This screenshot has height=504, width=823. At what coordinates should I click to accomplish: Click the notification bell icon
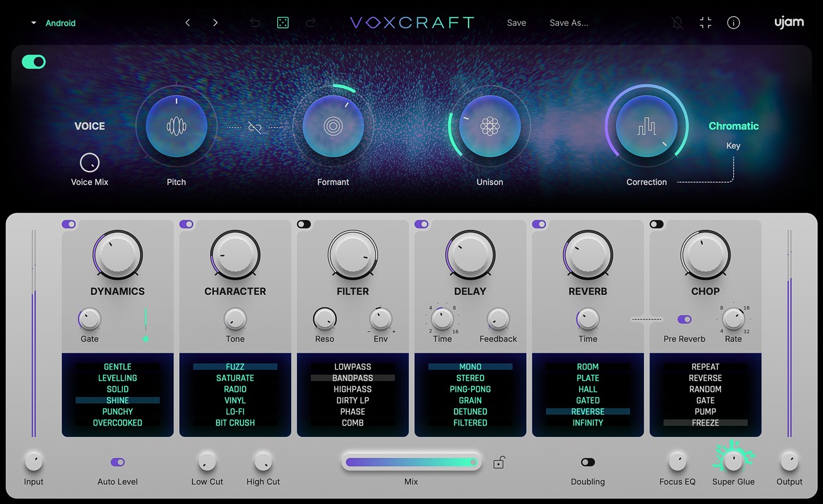tap(677, 22)
